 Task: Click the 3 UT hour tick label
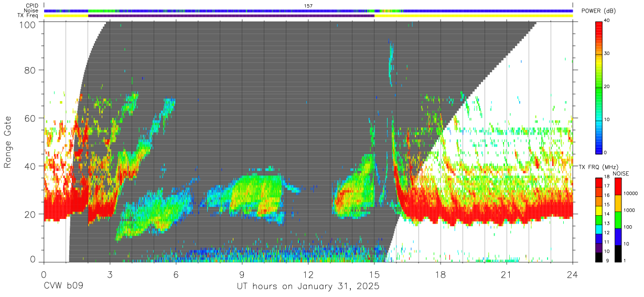110,274
